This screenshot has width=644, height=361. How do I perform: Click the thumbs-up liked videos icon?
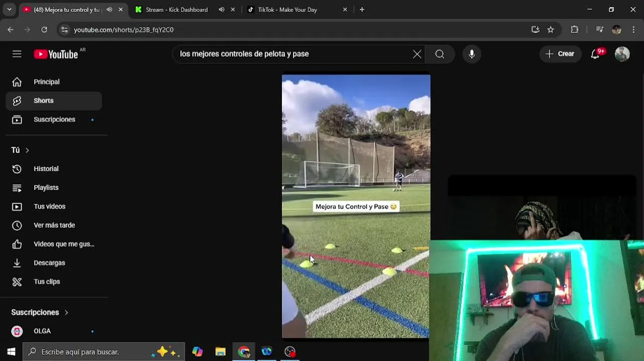click(17, 244)
